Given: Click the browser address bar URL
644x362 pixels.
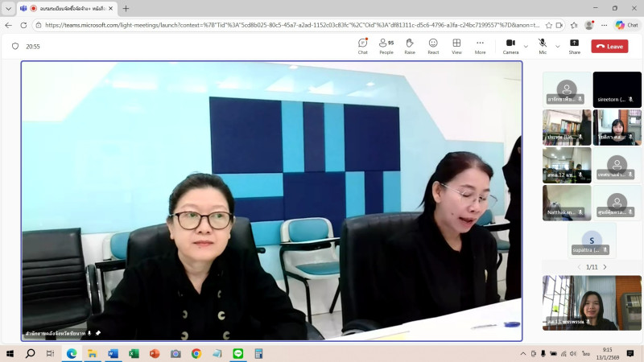Looking at the screenshot, I should click(x=290, y=25).
